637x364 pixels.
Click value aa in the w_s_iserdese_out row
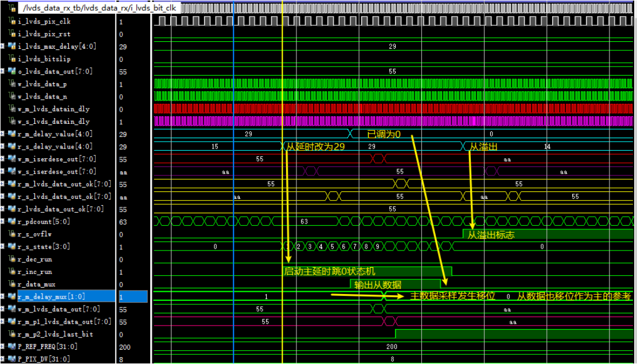[x=123, y=172]
